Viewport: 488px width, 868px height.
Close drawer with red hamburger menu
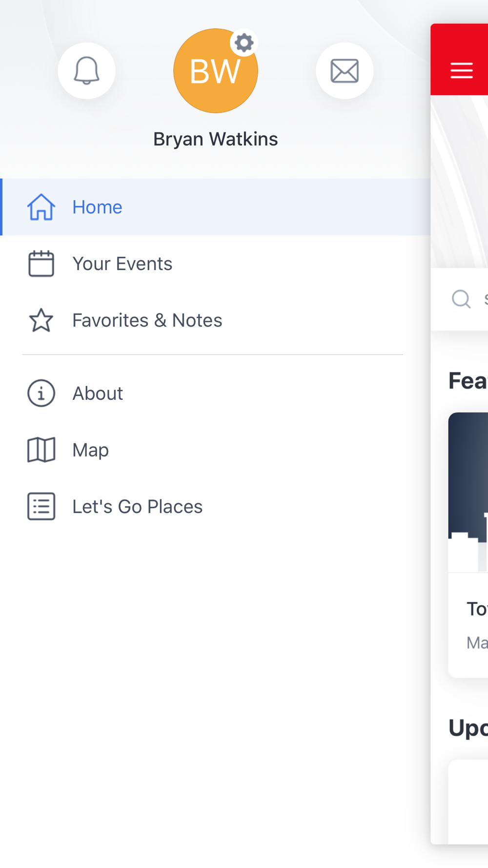point(461,70)
